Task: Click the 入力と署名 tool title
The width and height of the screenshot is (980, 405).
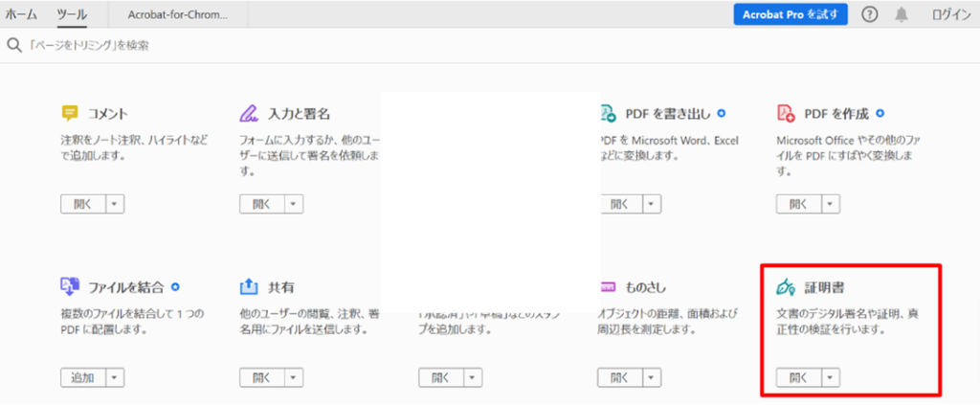Action: [299, 114]
